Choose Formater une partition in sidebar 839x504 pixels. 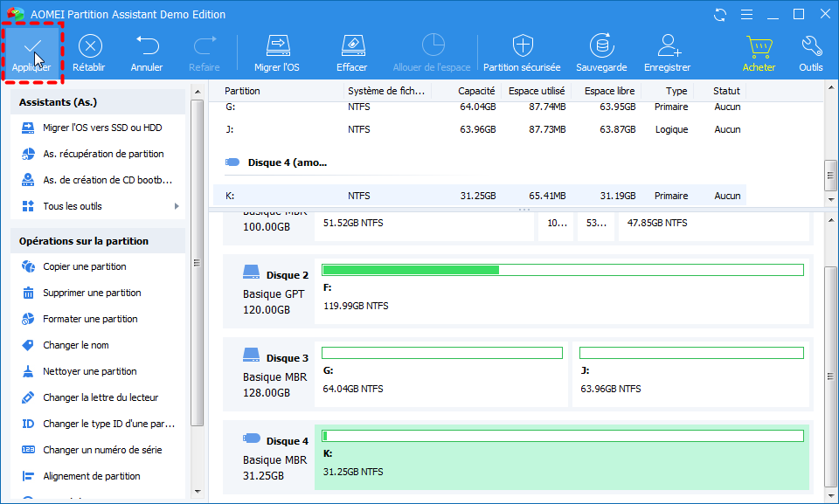click(x=90, y=319)
